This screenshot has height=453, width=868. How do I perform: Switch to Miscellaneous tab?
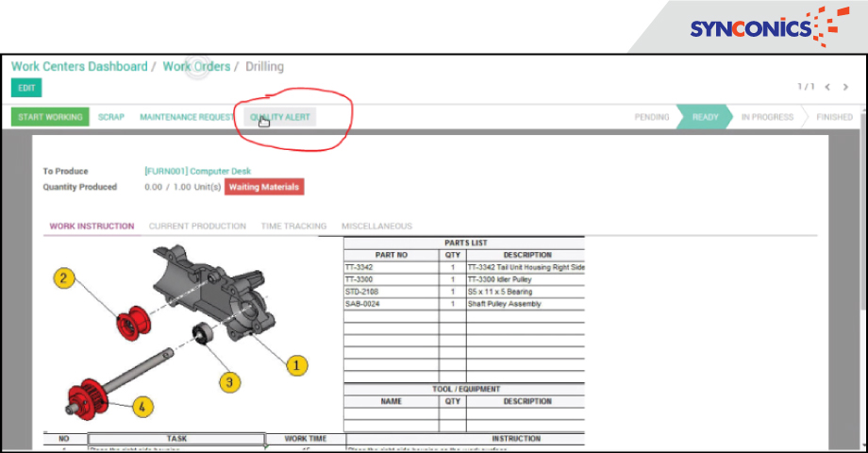tap(377, 226)
